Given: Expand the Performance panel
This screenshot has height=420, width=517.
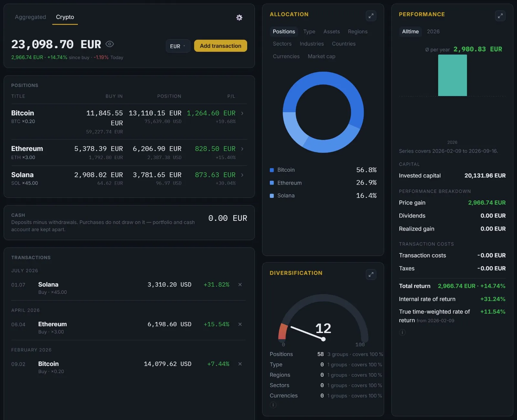Looking at the screenshot, I should [x=500, y=16].
